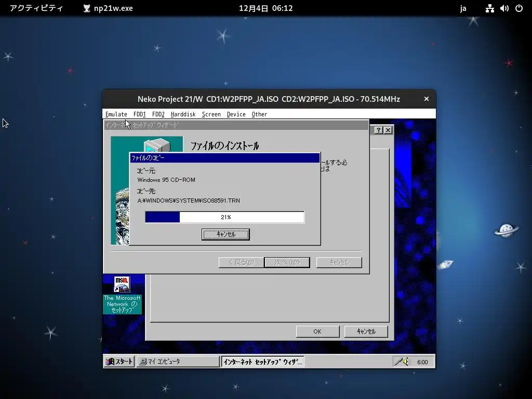Click the file copy progress bar at 21%
This screenshot has width=532, height=399.
click(x=224, y=217)
